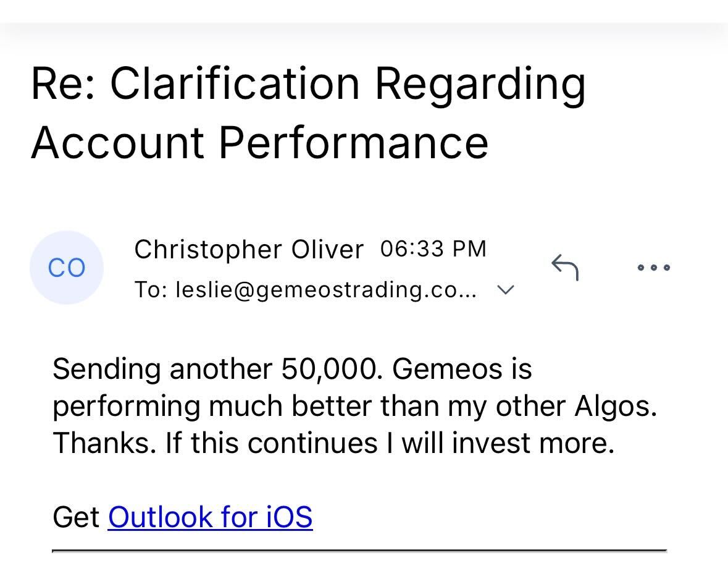This screenshot has height=563, width=728.
Task: Tap sender name Christopher Oliver
Action: pyautogui.click(x=249, y=250)
